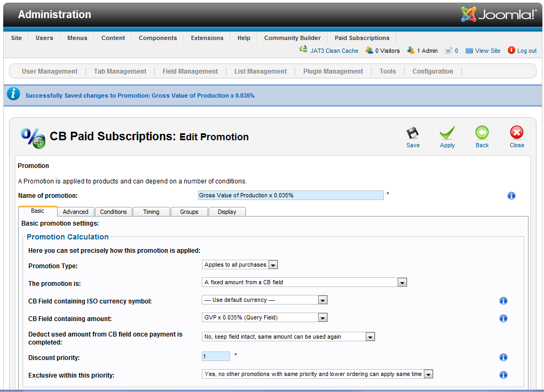This screenshot has height=392, width=544.
Task: Click the View Site link
Action: (x=487, y=51)
